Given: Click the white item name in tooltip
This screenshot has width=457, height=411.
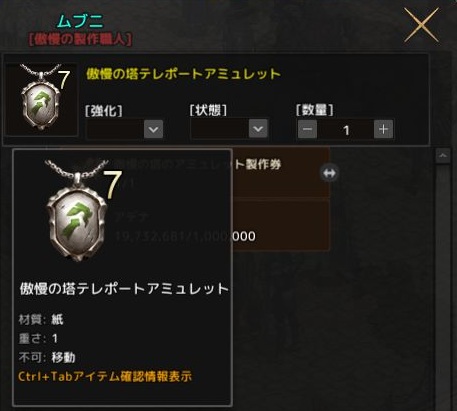Looking at the screenshot, I should [x=124, y=289].
